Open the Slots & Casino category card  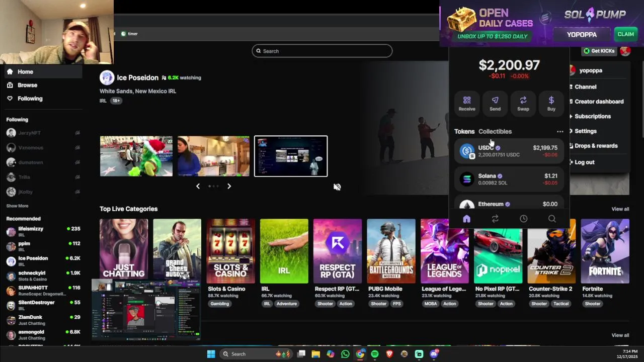point(230,251)
